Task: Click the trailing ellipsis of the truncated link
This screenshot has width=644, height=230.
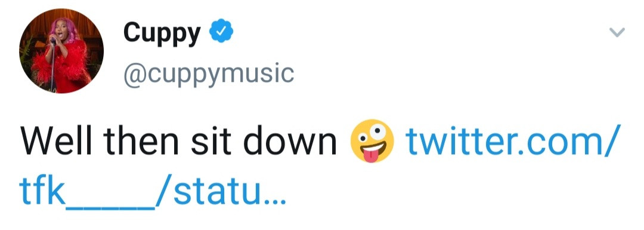Action: (x=273, y=201)
